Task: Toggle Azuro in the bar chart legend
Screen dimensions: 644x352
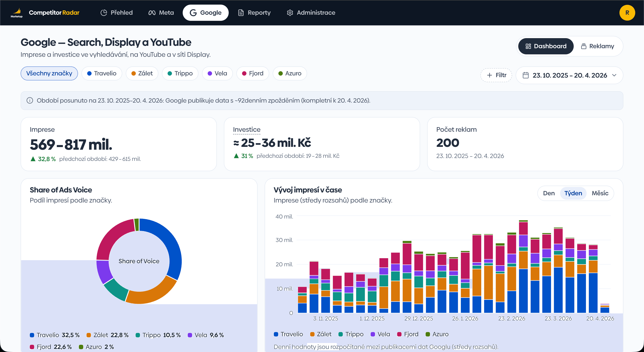Action: (437, 334)
